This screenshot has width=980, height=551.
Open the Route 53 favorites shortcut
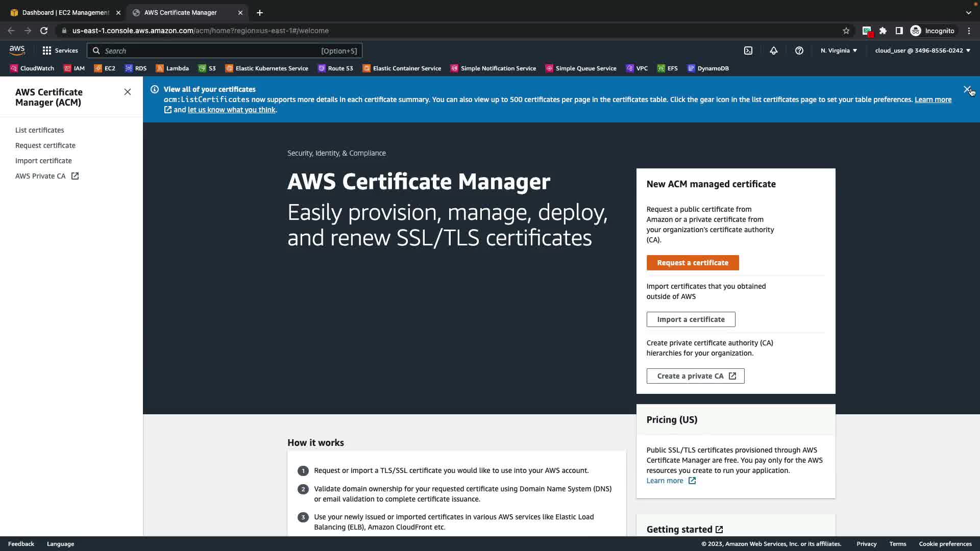(x=335, y=68)
